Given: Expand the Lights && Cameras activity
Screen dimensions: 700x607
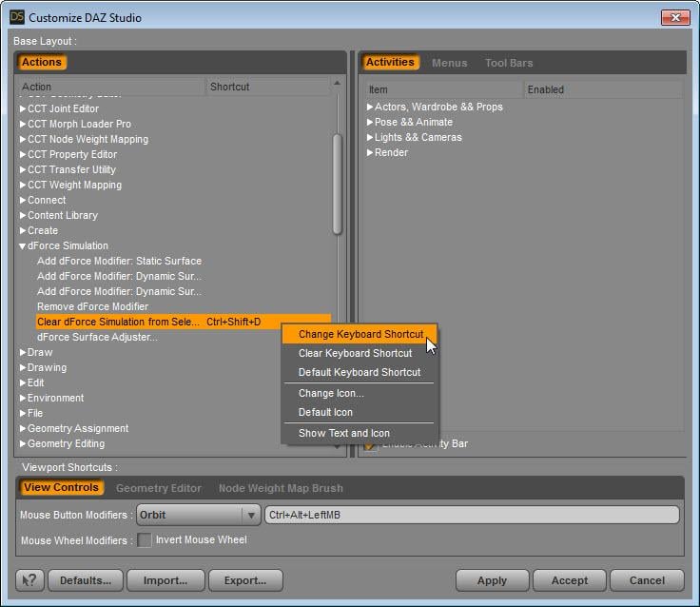Looking at the screenshot, I should [370, 137].
